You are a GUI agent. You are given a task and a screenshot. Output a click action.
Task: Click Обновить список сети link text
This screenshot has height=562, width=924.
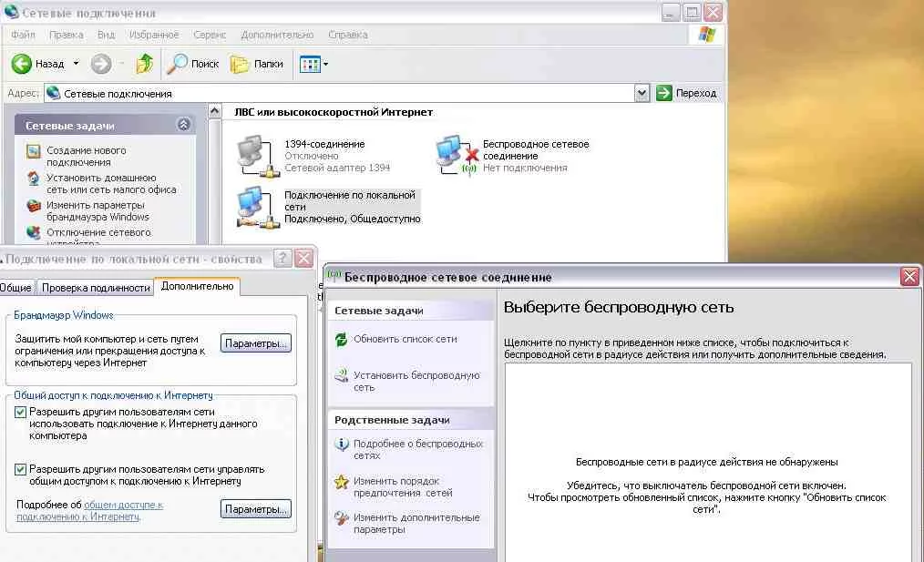(405, 340)
